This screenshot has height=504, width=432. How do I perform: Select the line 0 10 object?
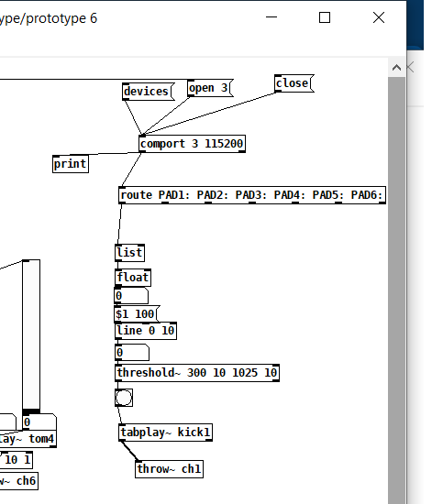[146, 331]
